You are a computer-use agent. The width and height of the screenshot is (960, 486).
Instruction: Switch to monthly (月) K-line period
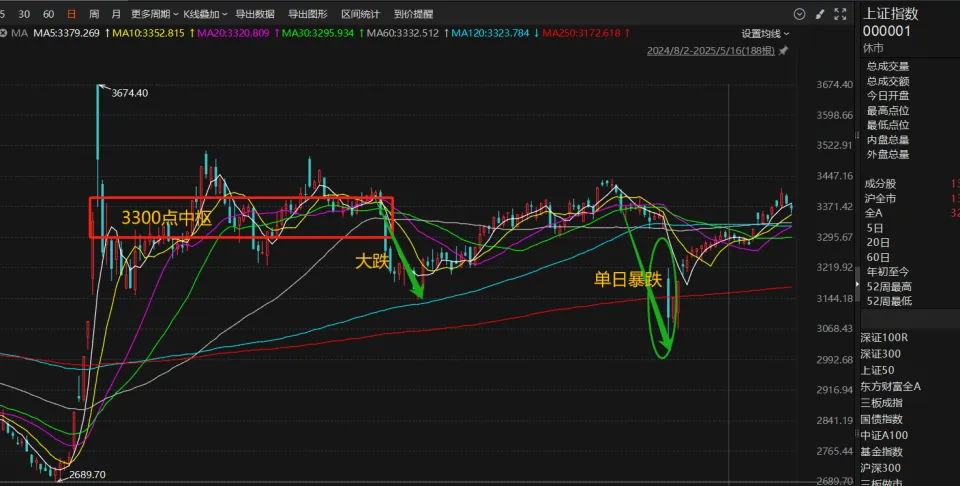click(x=116, y=14)
